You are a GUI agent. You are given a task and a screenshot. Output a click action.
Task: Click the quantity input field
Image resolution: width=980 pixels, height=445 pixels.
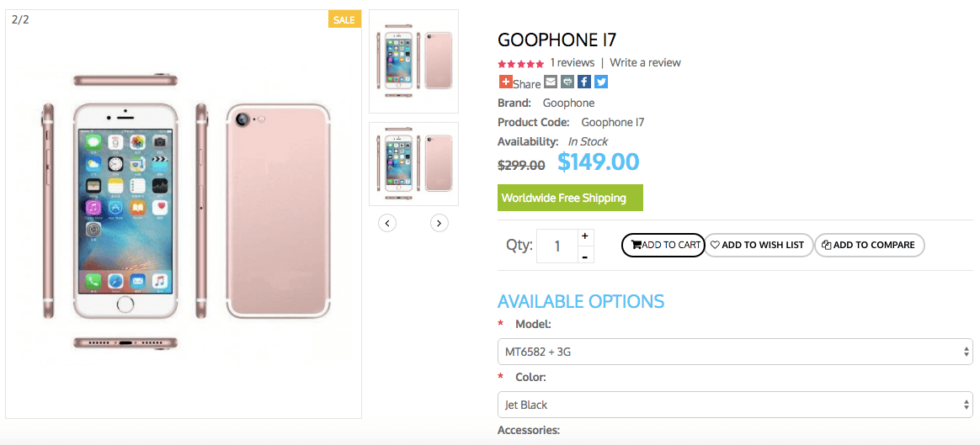[557, 246]
